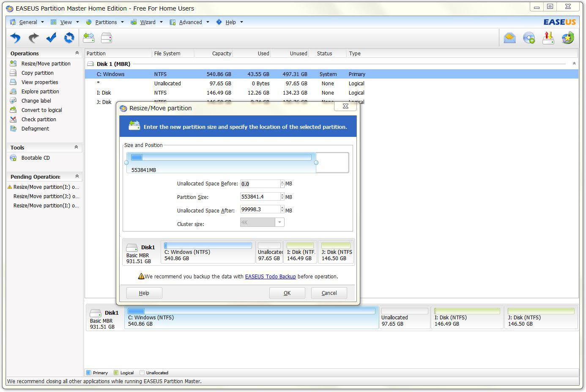Screen dimensions: 586x392
Task: Select the Unallocated 97.65 GB list row
Action: [331, 84]
